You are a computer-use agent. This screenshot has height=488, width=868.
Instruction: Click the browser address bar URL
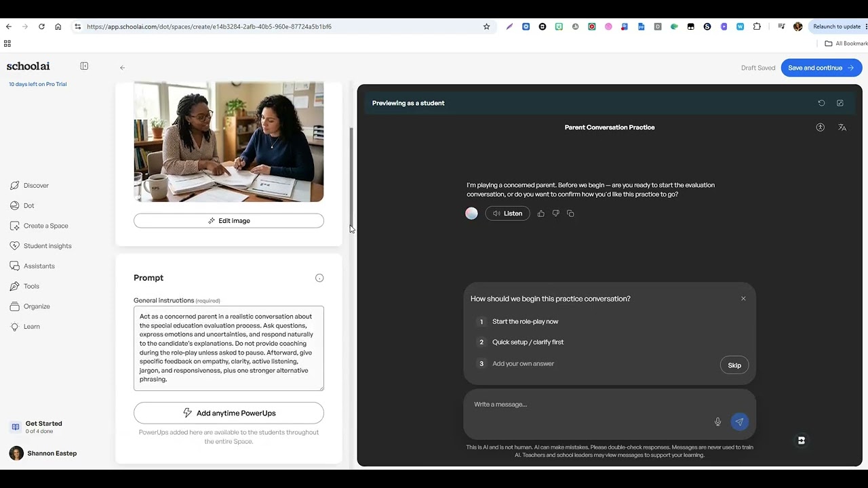(209, 26)
